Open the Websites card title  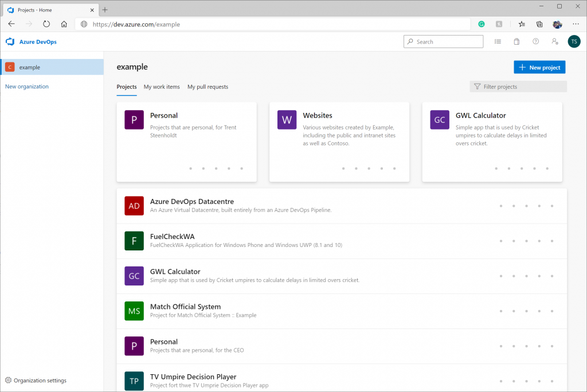pos(318,115)
